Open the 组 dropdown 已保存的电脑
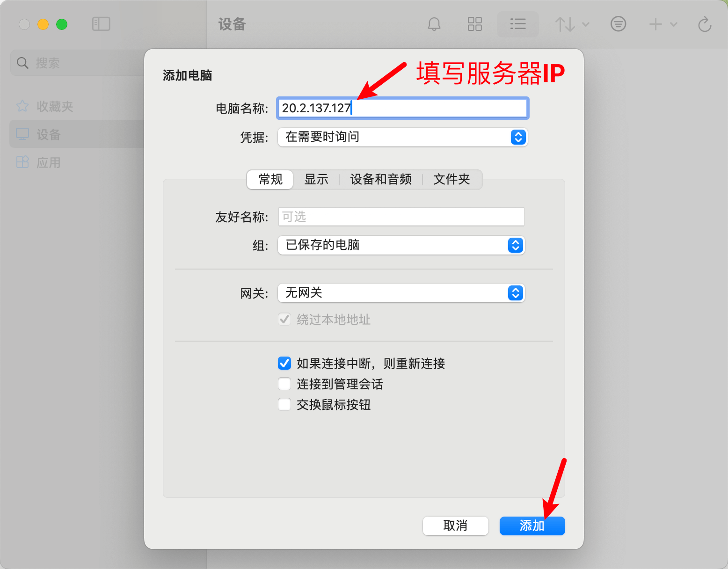The width and height of the screenshot is (728, 569). pyautogui.click(x=401, y=245)
